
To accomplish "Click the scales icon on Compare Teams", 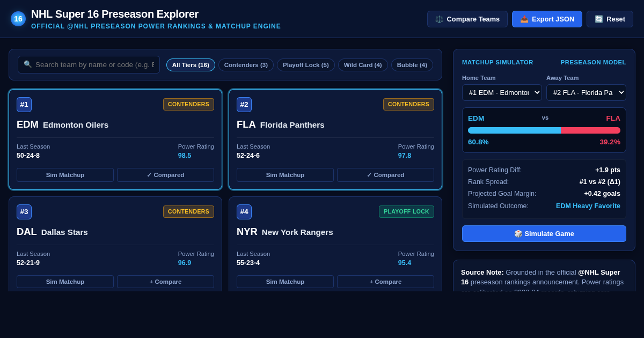I will pyautogui.click(x=440, y=19).
